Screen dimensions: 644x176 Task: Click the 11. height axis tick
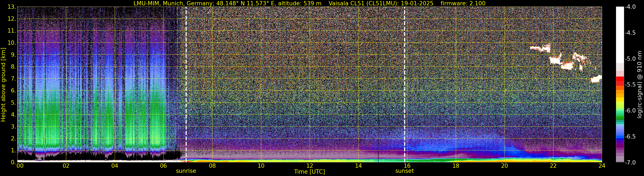click(x=12, y=31)
